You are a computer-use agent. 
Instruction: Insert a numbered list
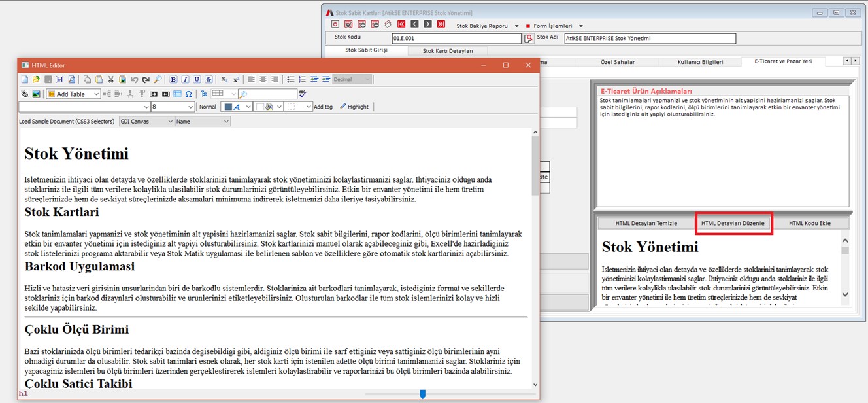[303, 79]
